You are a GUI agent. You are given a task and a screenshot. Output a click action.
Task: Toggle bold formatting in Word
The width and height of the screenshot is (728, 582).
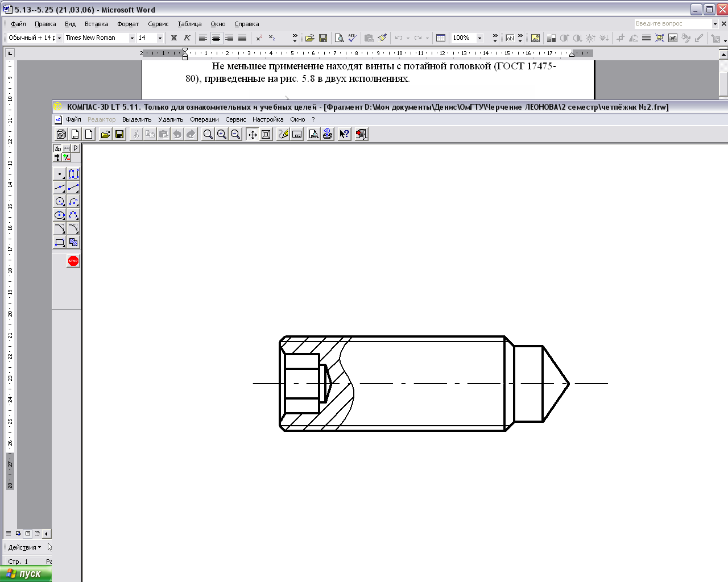click(x=174, y=38)
